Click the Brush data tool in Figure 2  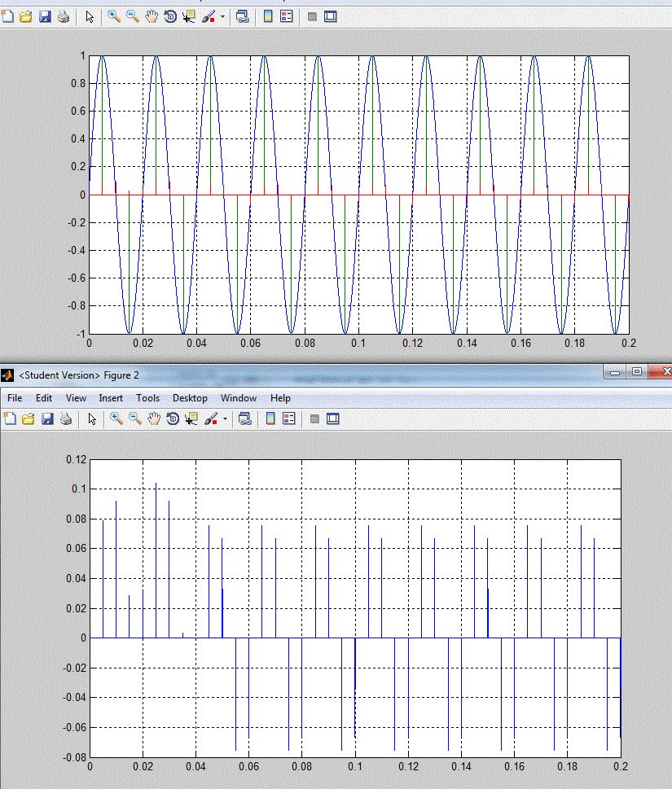(211, 419)
